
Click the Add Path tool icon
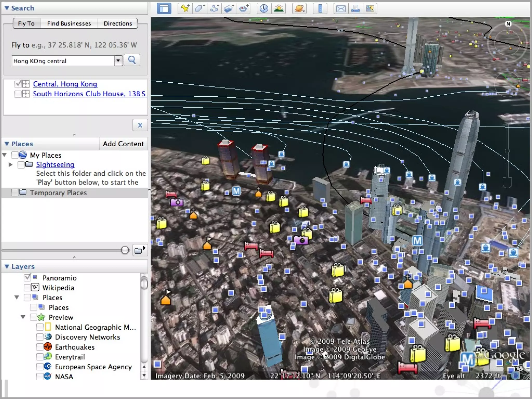214,8
